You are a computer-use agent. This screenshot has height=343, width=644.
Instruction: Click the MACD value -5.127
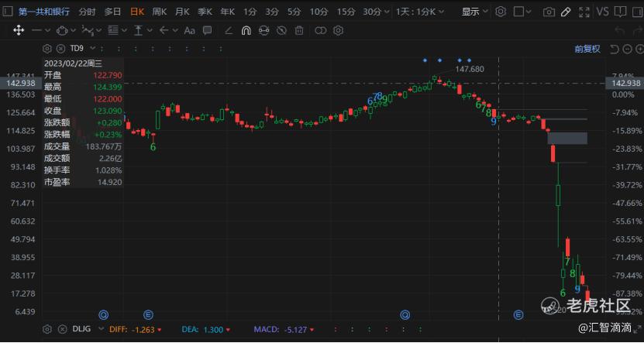click(298, 330)
